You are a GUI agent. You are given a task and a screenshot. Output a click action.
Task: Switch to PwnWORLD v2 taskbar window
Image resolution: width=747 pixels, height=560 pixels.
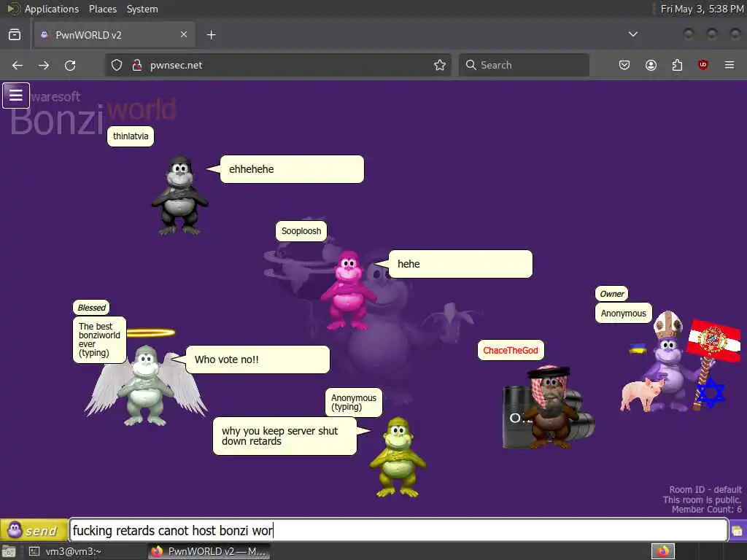point(209,551)
